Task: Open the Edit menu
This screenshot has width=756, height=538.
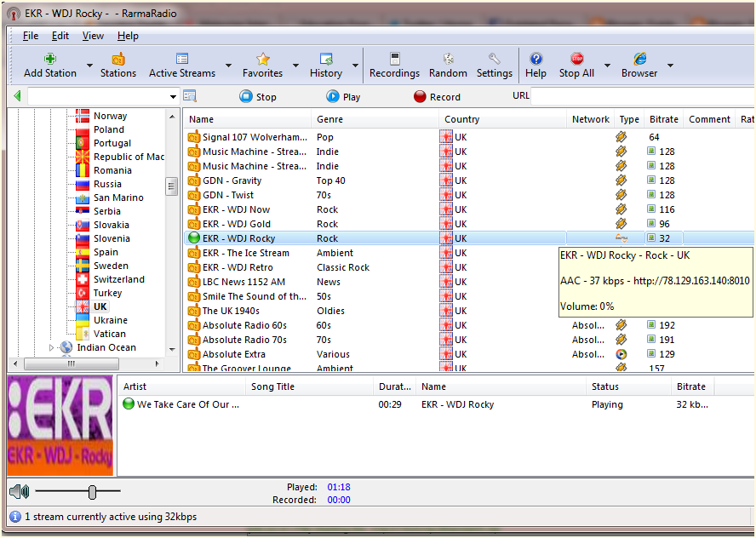Action: tap(60, 36)
